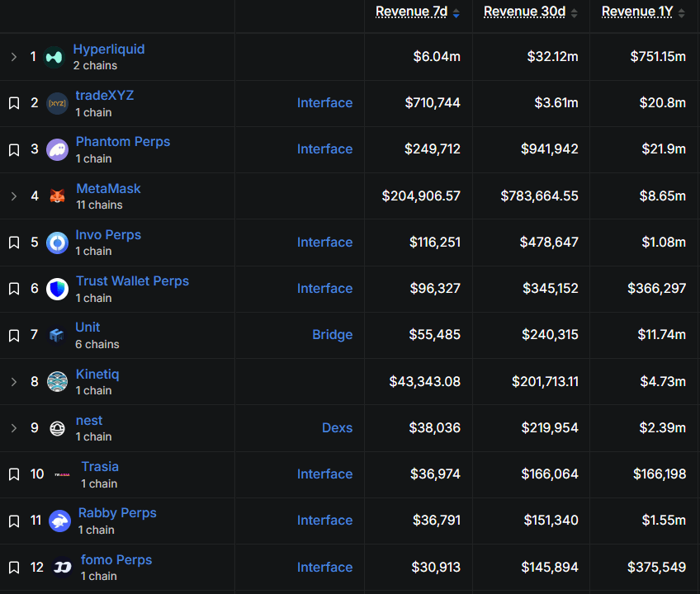Click the Revenue 30d column header
The height and width of the screenshot is (594, 700).
click(524, 12)
